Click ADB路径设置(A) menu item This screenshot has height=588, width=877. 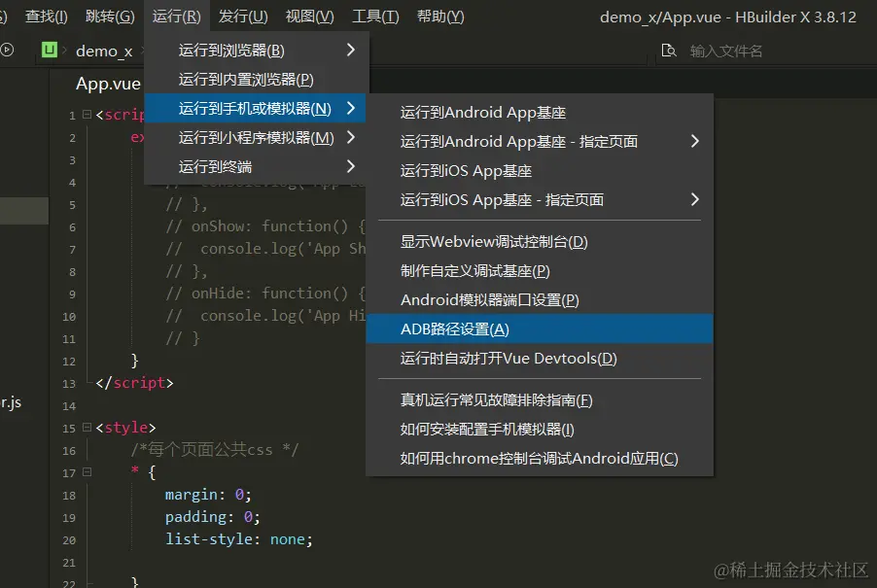pyautogui.click(x=540, y=329)
